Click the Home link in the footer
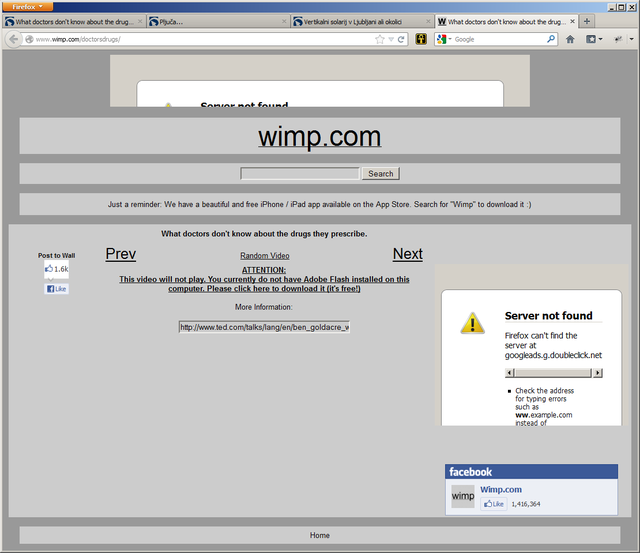Viewport: 640px width, 553px height. [x=320, y=535]
